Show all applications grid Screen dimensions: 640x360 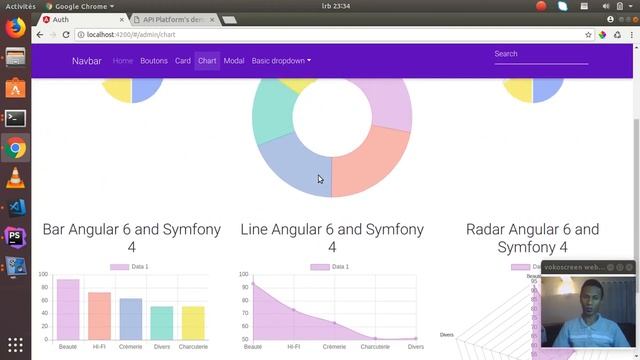16,345
